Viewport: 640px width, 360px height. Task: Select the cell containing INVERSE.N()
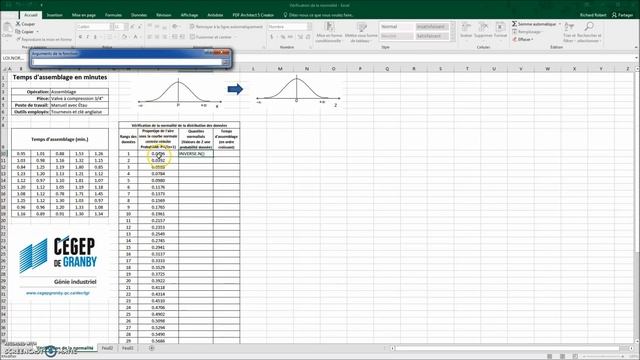point(196,154)
